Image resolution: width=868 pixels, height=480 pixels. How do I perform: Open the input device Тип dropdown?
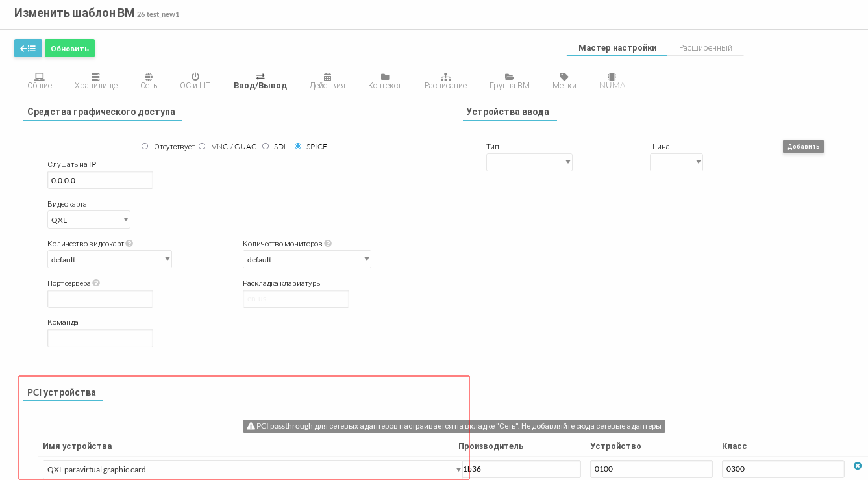pyautogui.click(x=529, y=162)
